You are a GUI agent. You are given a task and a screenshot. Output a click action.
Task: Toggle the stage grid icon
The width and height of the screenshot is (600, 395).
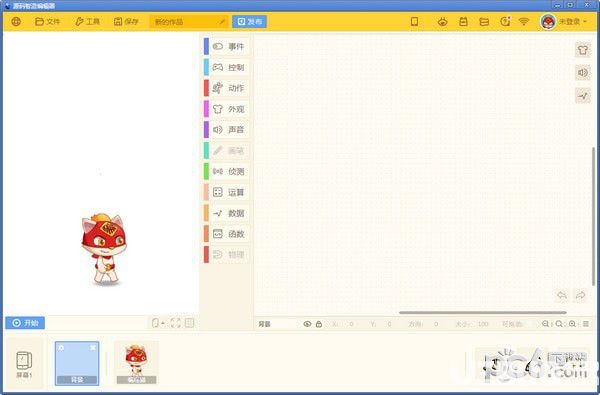189,323
